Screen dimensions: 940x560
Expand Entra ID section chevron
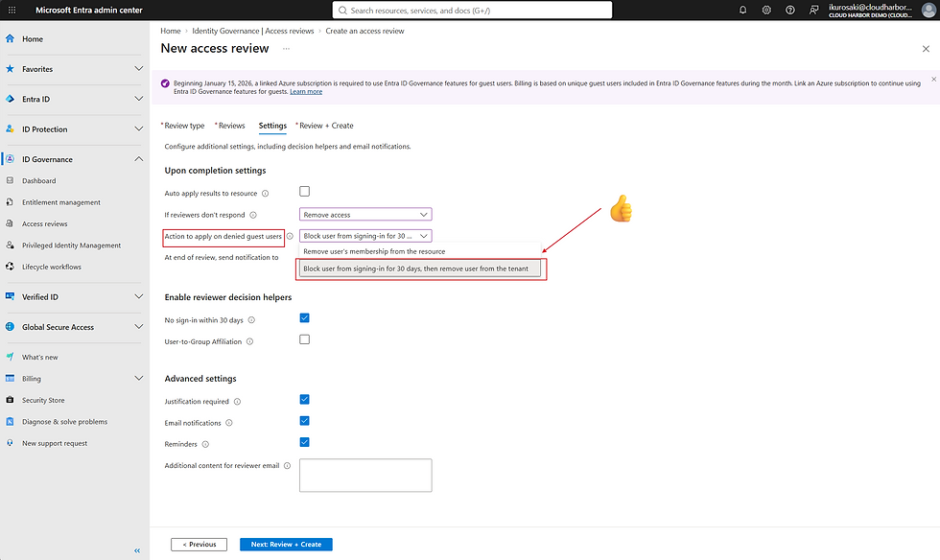(x=138, y=99)
